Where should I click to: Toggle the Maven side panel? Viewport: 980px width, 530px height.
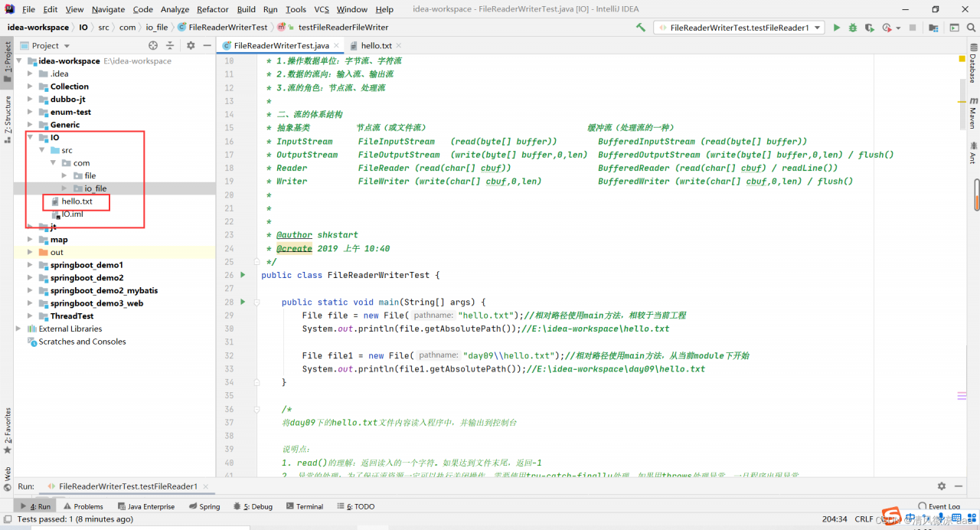pos(973,113)
